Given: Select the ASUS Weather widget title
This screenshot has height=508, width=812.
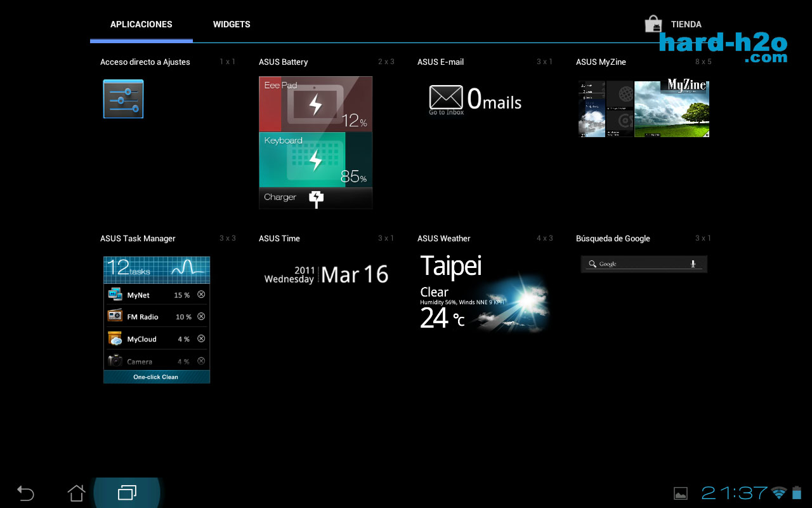Looking at the screenshot, I should tap(444, 239).
